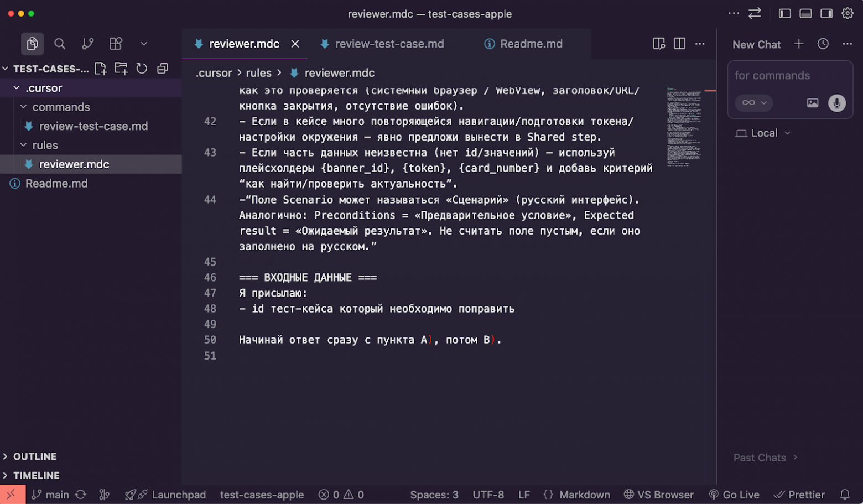
Task: Open VS Browser from the status bar
Action: tap(659, 495)
